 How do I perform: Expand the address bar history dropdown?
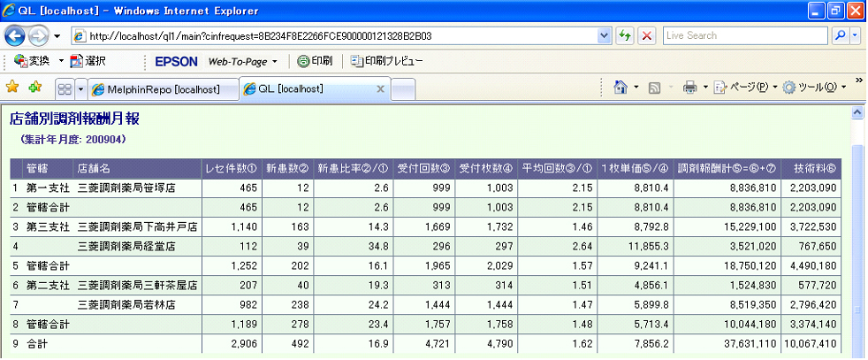click(x=605, y=36)
